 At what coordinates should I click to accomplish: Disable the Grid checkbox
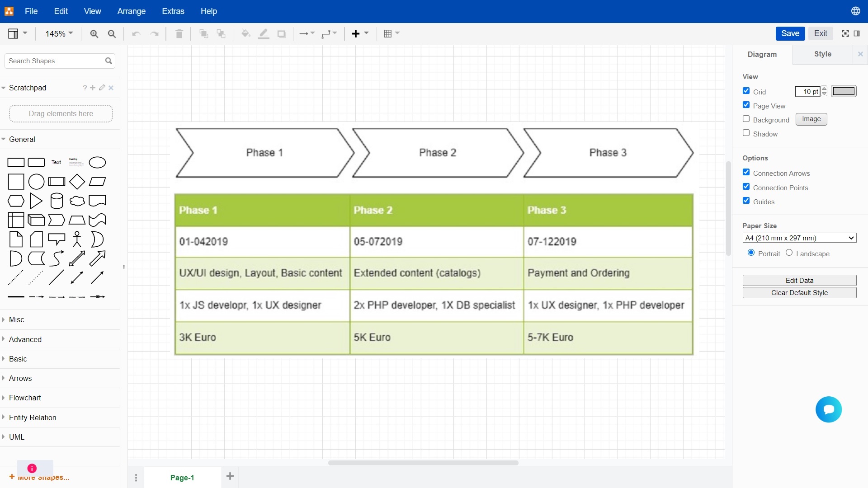pos(746,91)
